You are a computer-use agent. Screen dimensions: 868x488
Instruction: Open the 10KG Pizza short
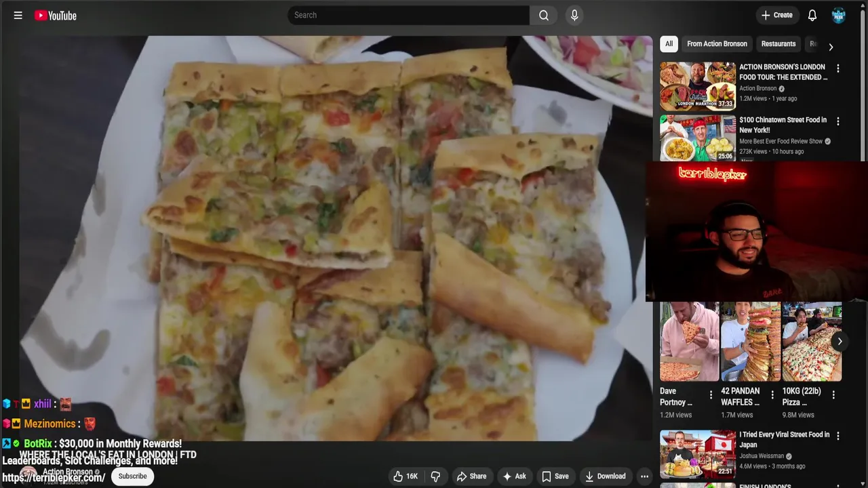pos(812,342)
